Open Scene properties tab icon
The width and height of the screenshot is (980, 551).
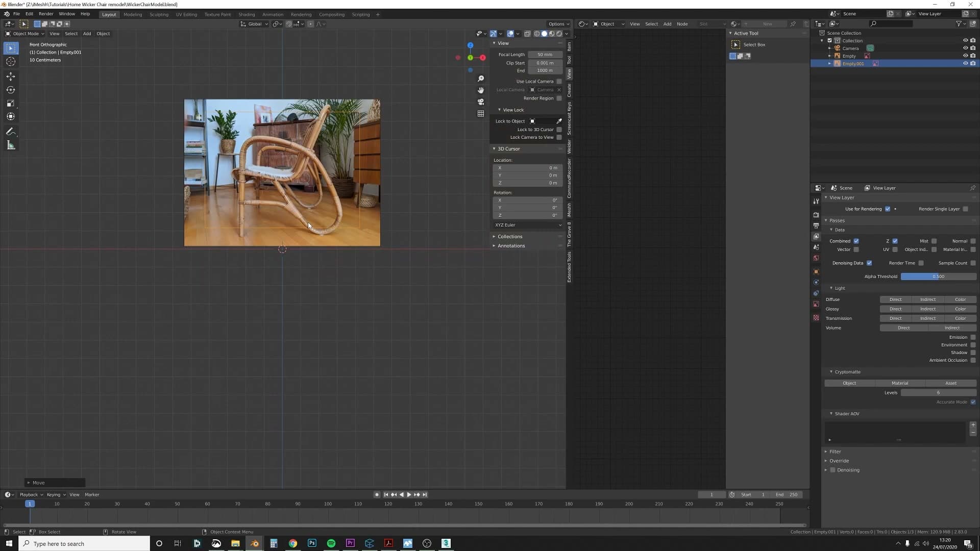click(x=816, y=247)
